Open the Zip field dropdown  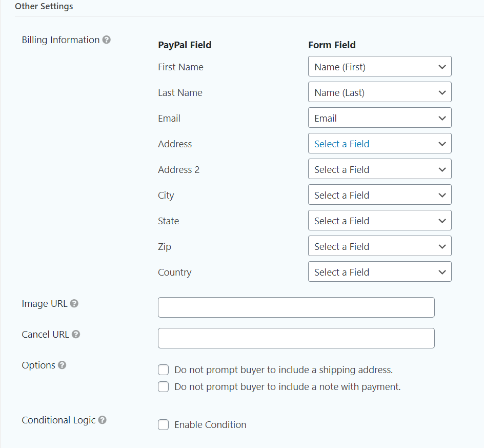click(379, 246)
